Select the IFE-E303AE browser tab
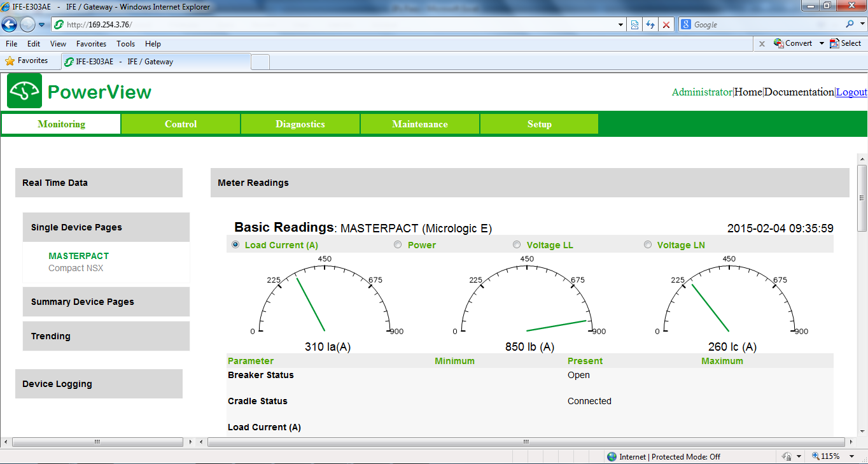This screenshot has height=464, width=868. [155, 62]
